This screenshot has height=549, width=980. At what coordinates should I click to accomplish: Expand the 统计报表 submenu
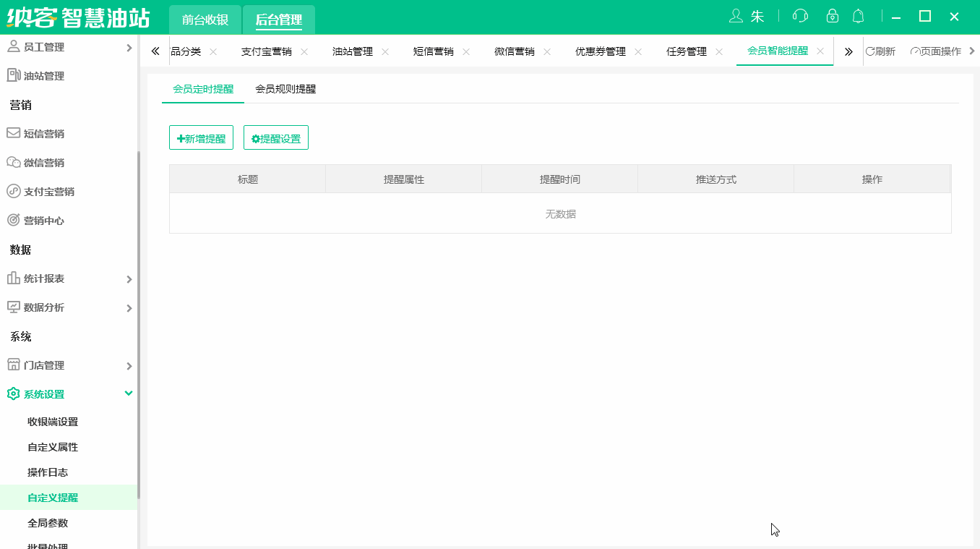(129, 278)
